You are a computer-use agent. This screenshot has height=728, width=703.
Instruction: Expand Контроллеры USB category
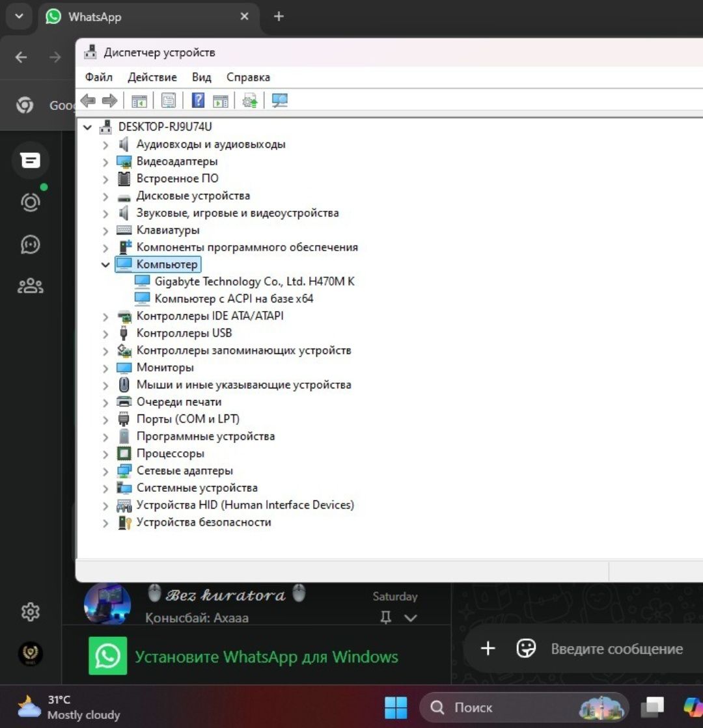coord(105,334)
